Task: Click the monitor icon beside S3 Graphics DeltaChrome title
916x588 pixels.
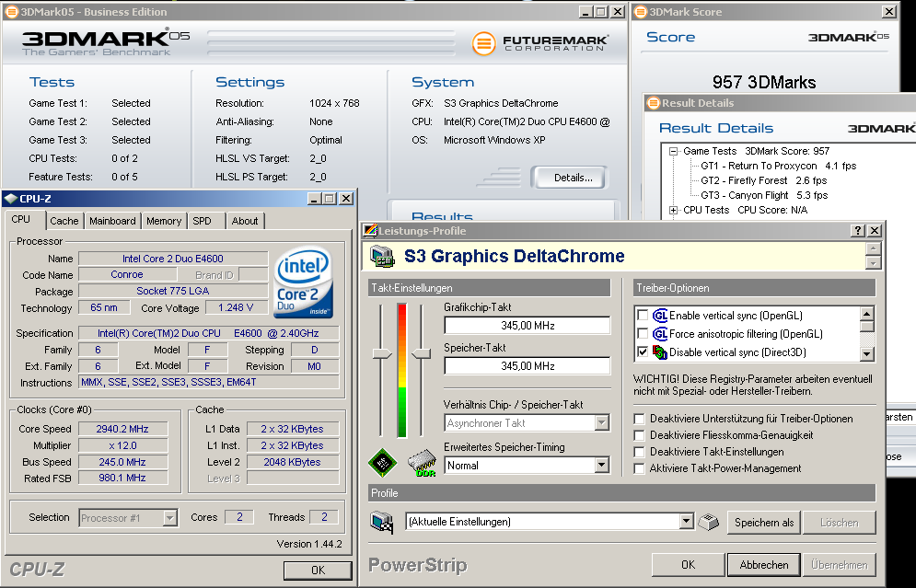Action: point(383,257)
